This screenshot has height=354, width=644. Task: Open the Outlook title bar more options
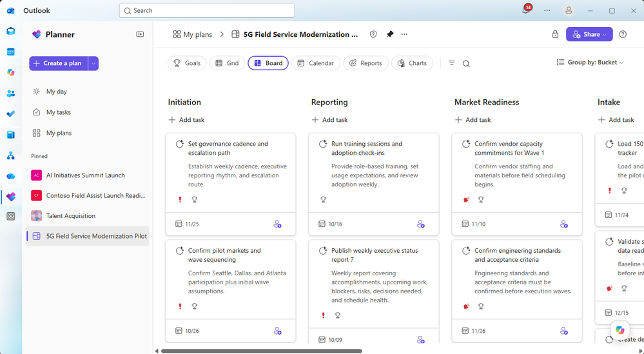(x=547, y=11)
